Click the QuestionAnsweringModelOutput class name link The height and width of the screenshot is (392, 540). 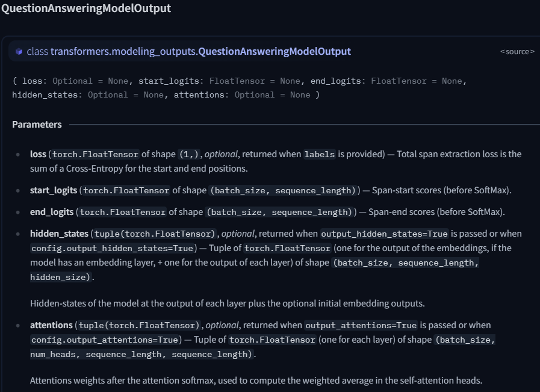(275, 51)
